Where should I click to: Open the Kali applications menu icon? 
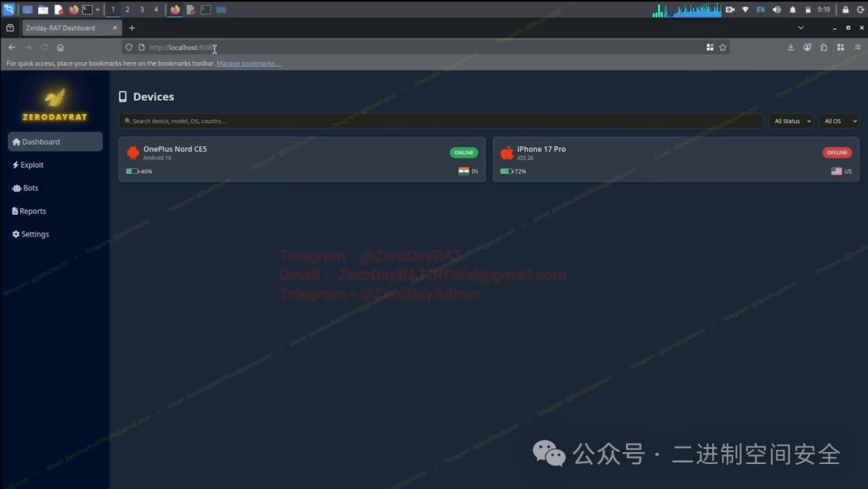[x=9, y=10]
